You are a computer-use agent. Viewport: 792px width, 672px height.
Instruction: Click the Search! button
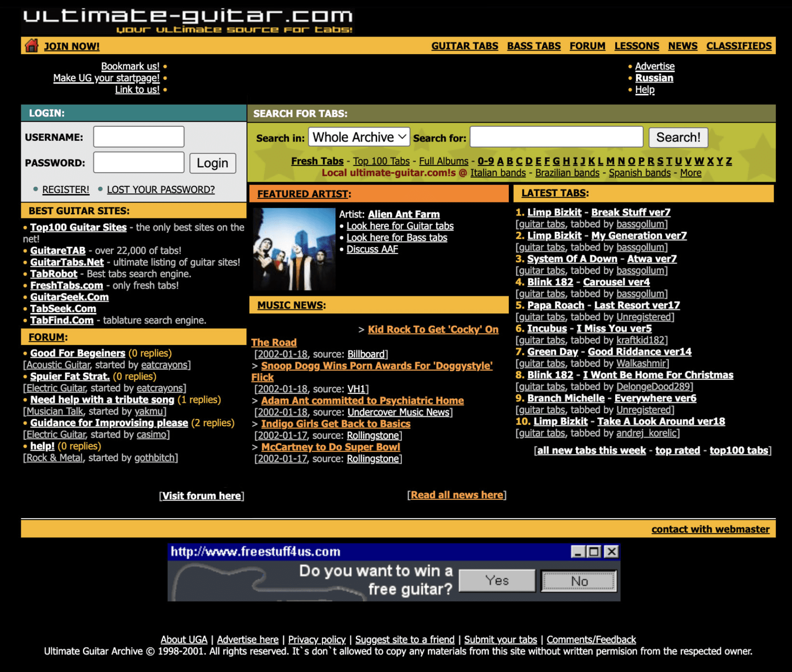click(x=678, y=137)
